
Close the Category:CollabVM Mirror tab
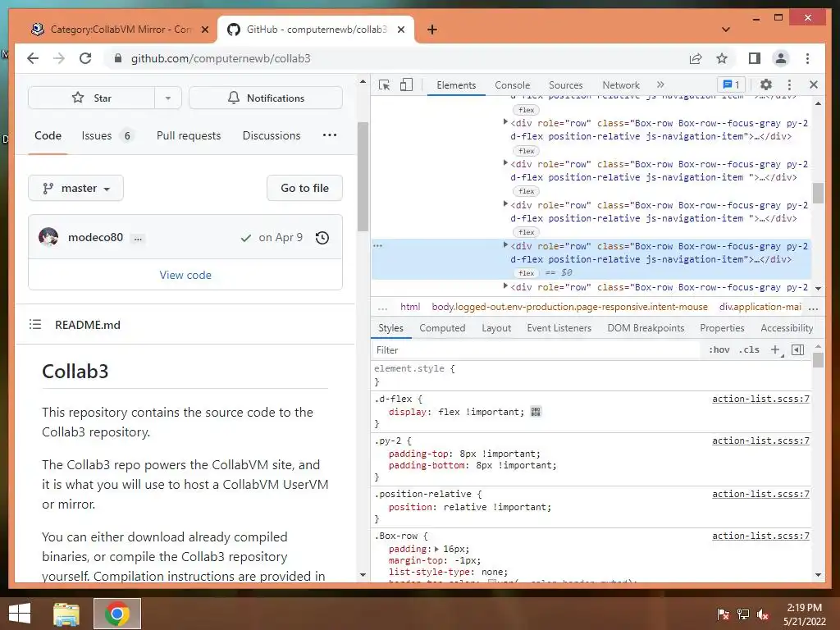click(x=204, y=30)
